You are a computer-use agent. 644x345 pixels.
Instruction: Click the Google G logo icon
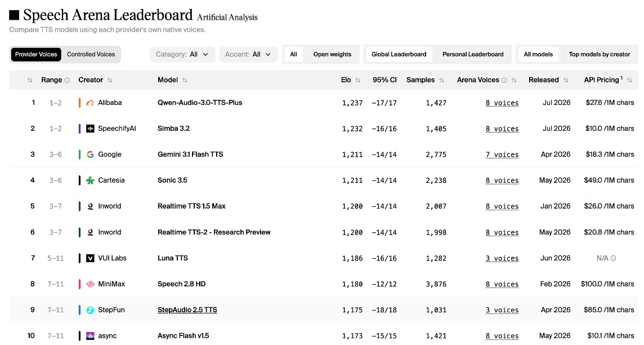click(91, 154)
